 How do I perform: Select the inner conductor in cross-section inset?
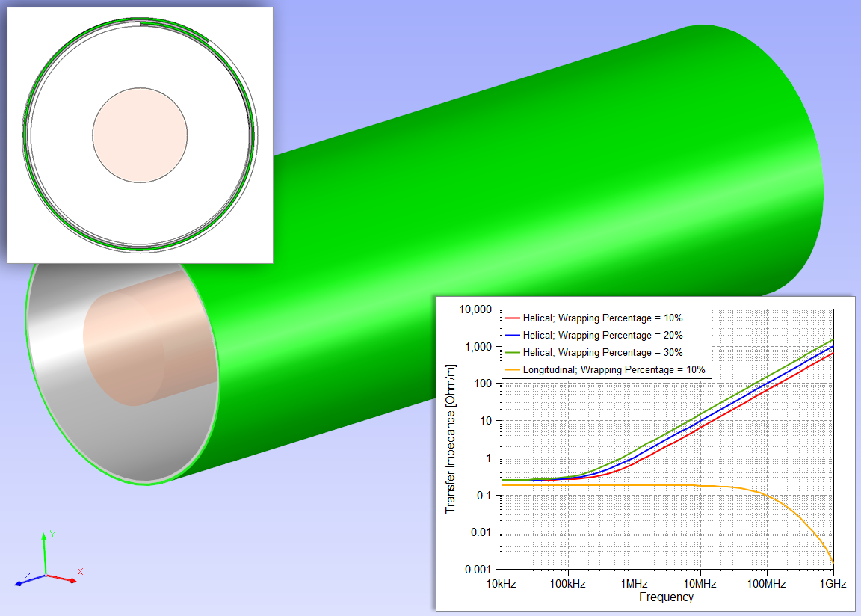[140, 135]
